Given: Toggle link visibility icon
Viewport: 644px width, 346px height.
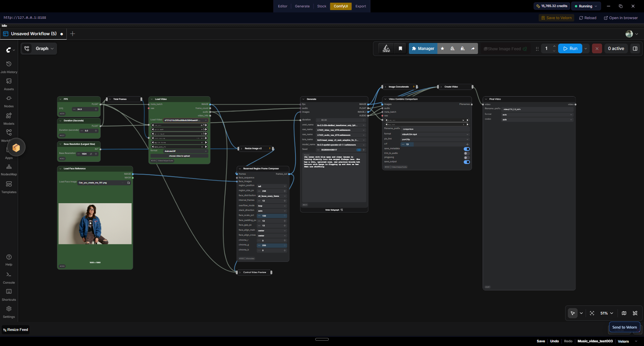Looking at the screenshot, I should [635, 313].
